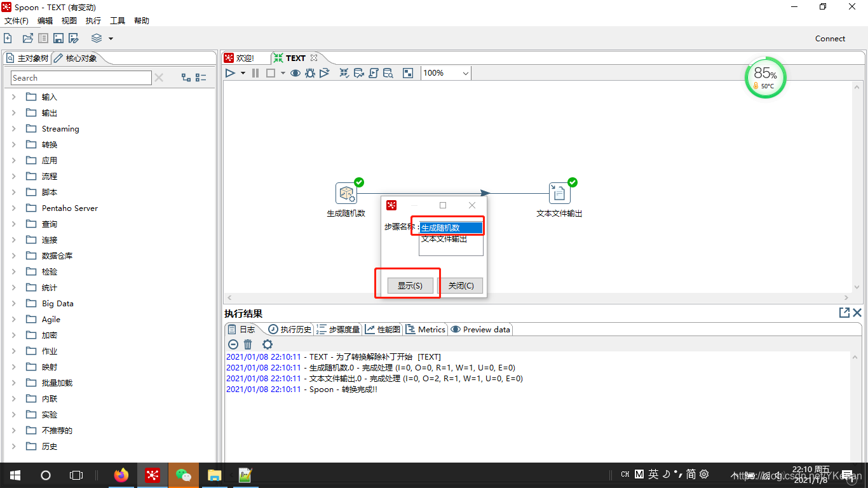Open 视图 menu
Image resolution: width=868 pixels, height=488 pixels.
[69, 21]
